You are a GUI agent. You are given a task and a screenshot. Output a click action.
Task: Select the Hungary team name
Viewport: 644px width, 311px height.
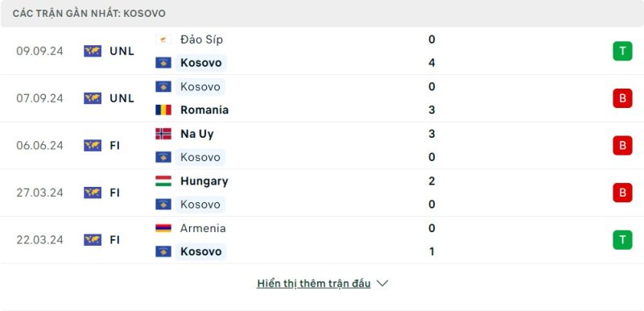coord(204,181)
